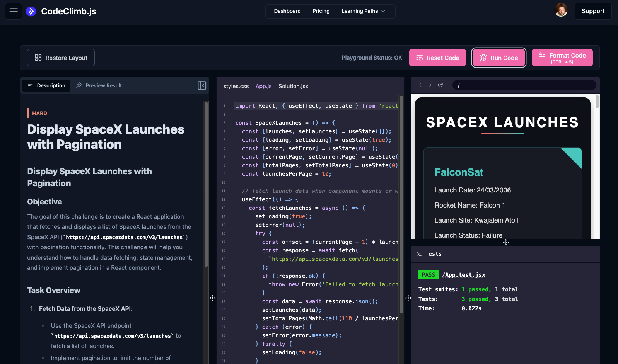Collapse the description panel icon

click(202, 85)
